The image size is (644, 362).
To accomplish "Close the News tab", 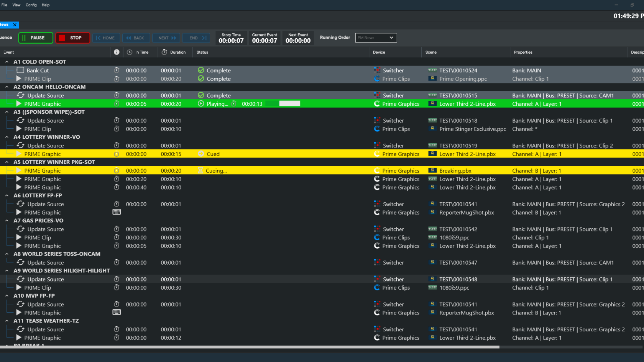I will [x=15, y=25].
